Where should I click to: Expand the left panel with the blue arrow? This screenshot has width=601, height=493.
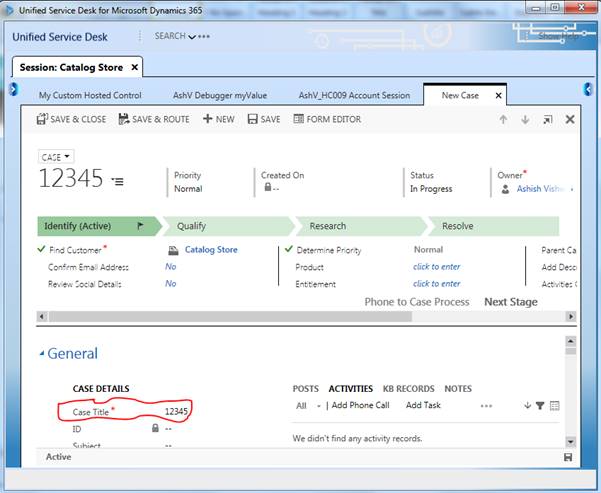[13, 89]
